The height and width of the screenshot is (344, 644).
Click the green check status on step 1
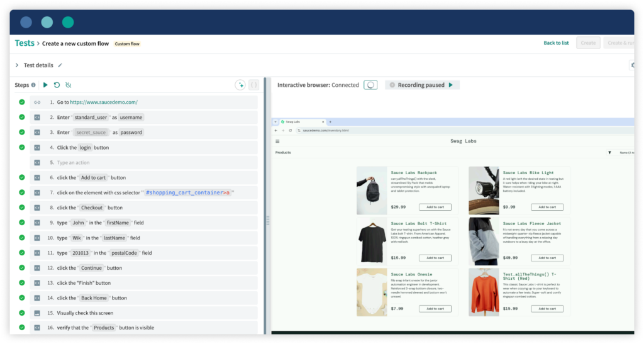click(22, 102)
